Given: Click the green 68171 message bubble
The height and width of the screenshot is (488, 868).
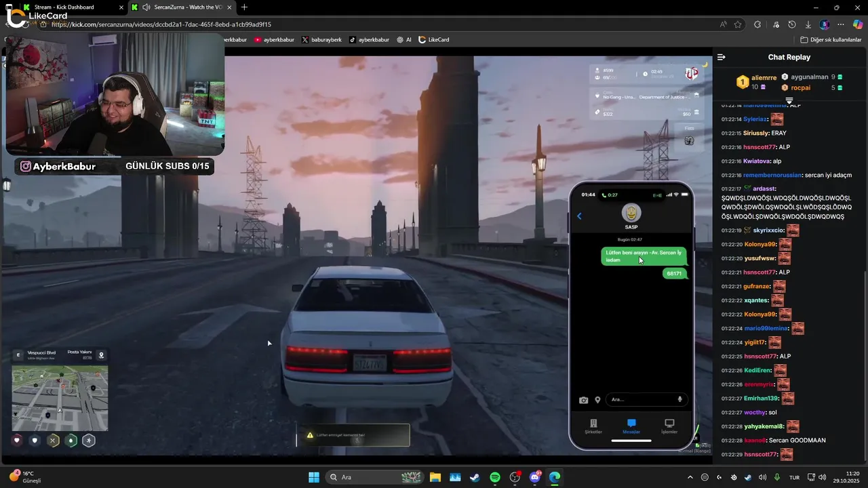Looking at the screenshot, I should tap(674, 273).
